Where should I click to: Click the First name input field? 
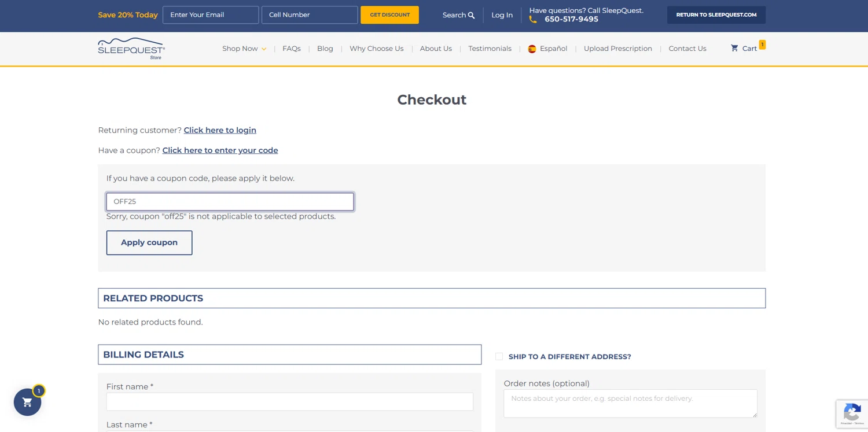tap(290, 402)
